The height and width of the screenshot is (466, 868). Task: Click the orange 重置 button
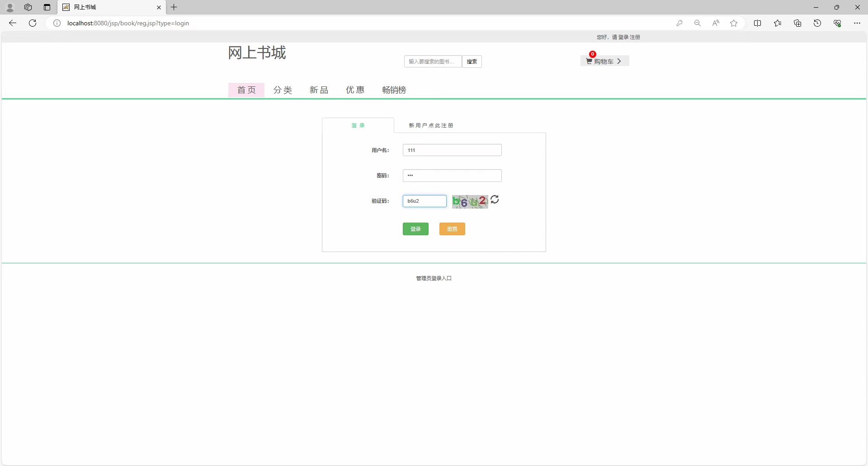[x=452, y=229]
